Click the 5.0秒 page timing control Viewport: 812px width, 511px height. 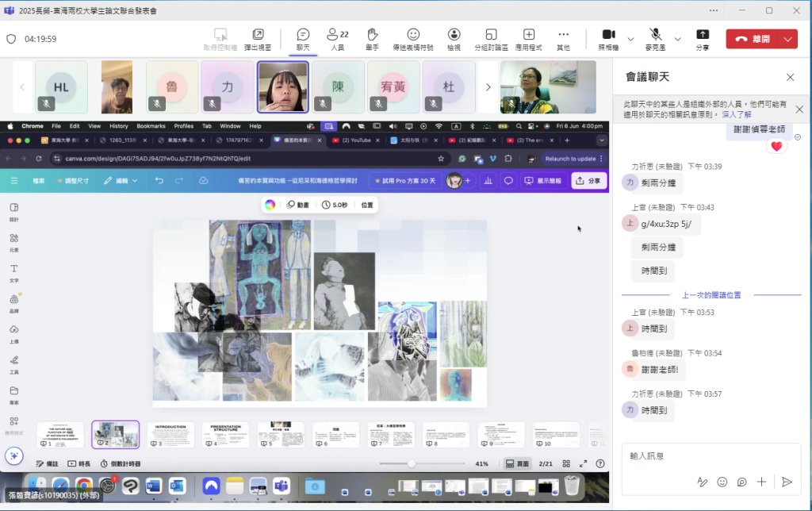(x=335, y=205)
